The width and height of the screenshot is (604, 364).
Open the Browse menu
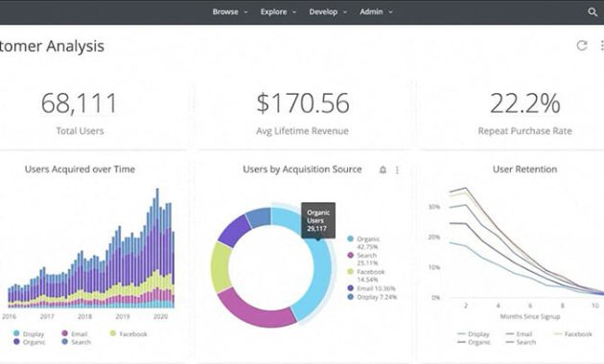(225, 11)
